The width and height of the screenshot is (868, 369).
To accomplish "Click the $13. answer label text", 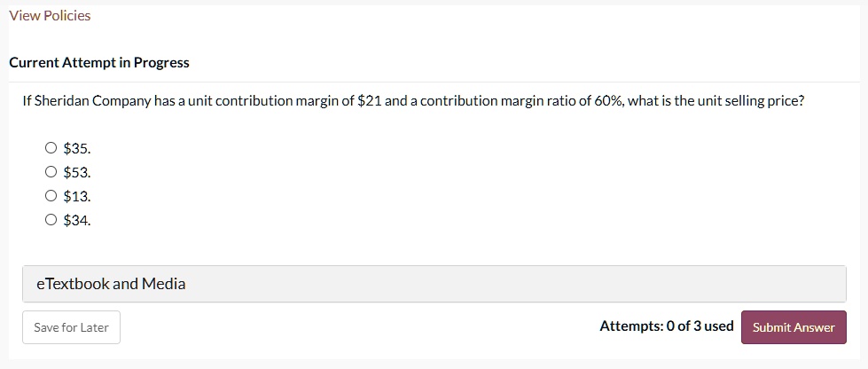I will [x=77, y=196].
